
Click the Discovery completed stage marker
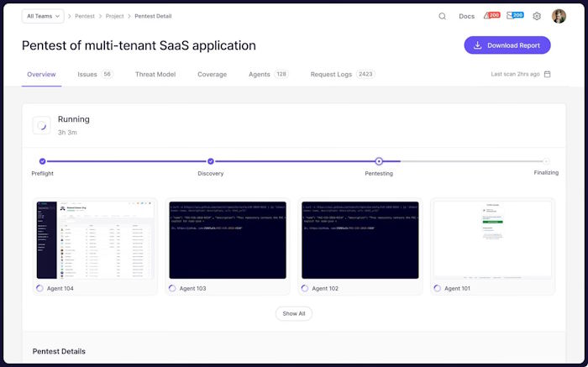[211, 161]
